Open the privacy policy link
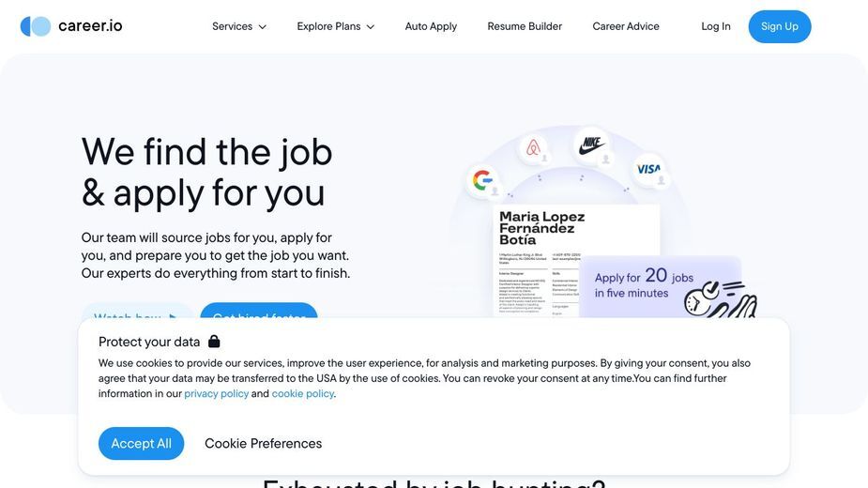 click(x=217, y=394)
